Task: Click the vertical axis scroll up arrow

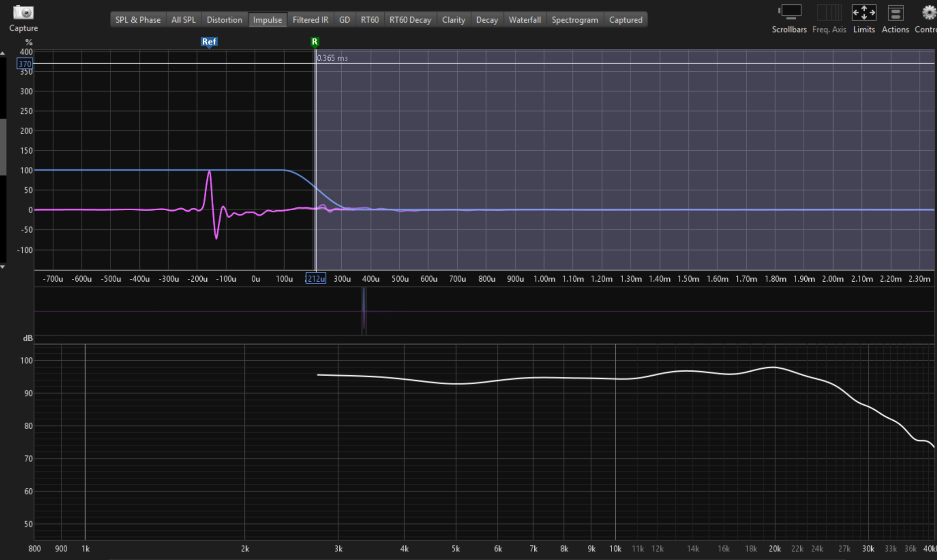Action: coord(3,53)
